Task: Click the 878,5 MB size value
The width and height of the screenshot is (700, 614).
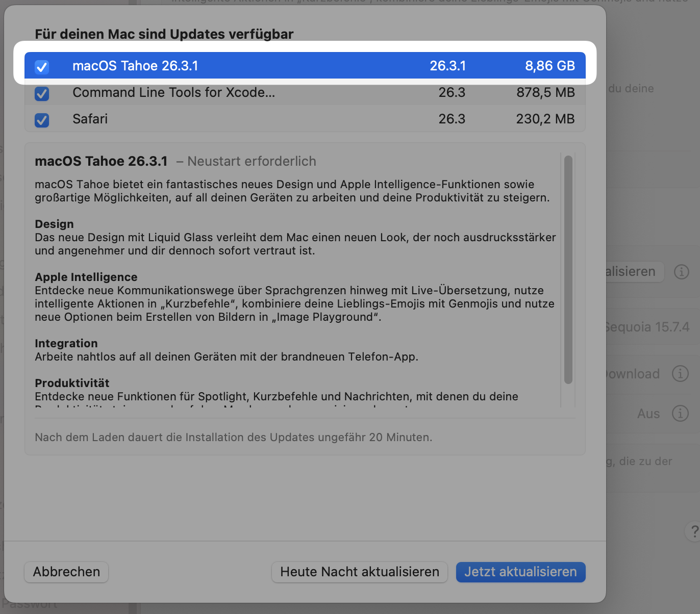Action: (x=545, y=92)
